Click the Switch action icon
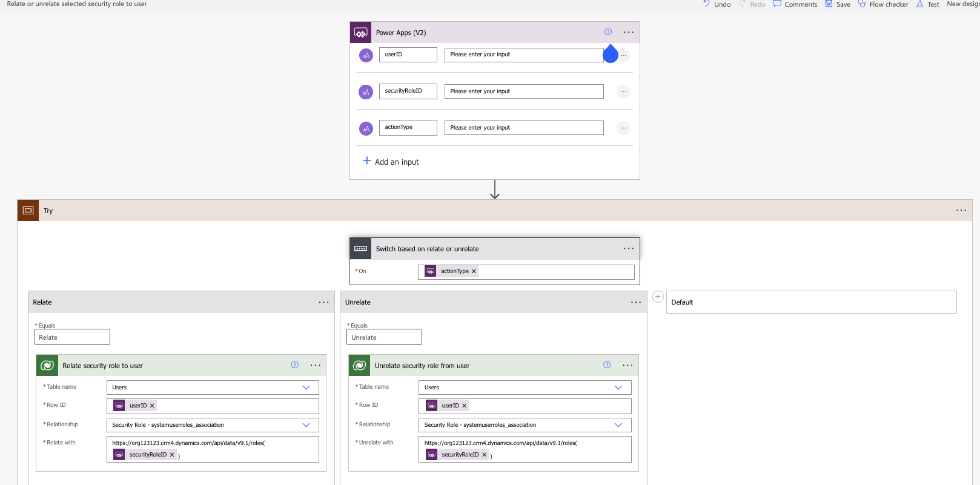Screen dimensions: 980x485 (x=360, y=249)
